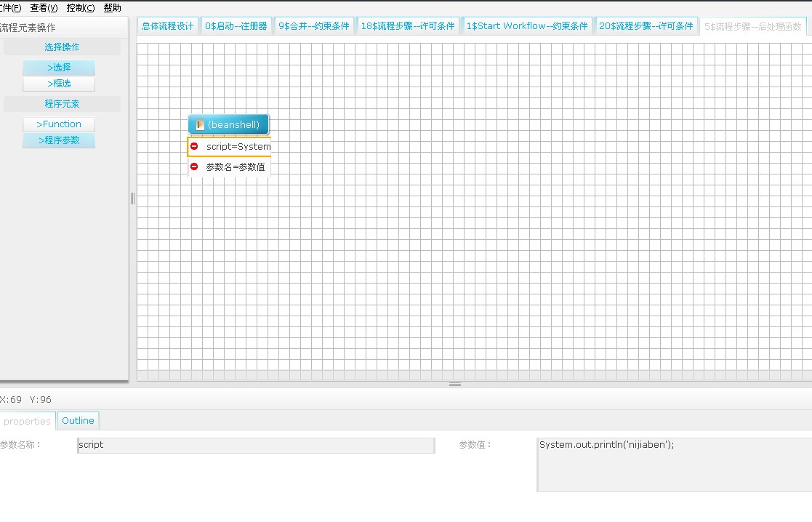This screenshot has width=812, height=522.
Task: Remove the 参数名=参数值 parameter via red icon
Action: (194, 166)
